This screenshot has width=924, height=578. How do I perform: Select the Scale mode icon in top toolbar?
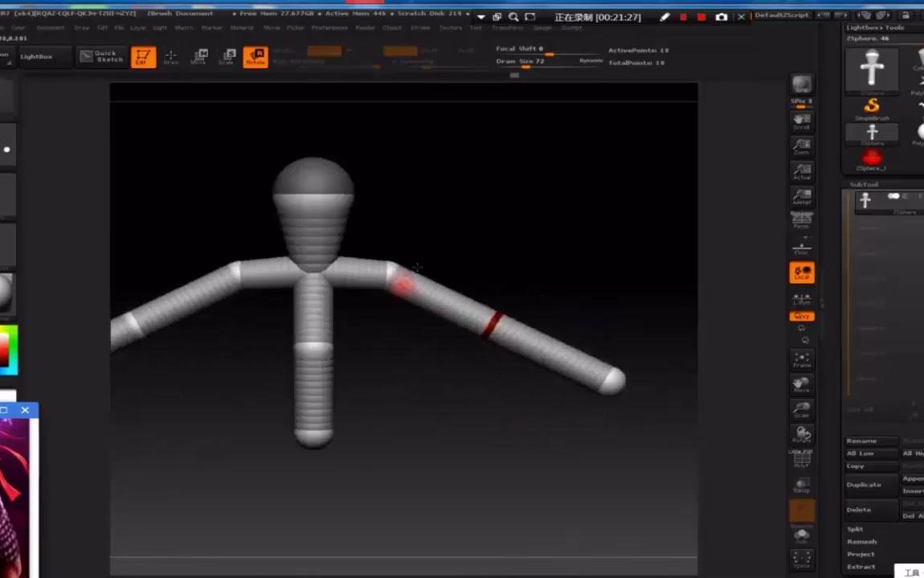click(226, 56)
